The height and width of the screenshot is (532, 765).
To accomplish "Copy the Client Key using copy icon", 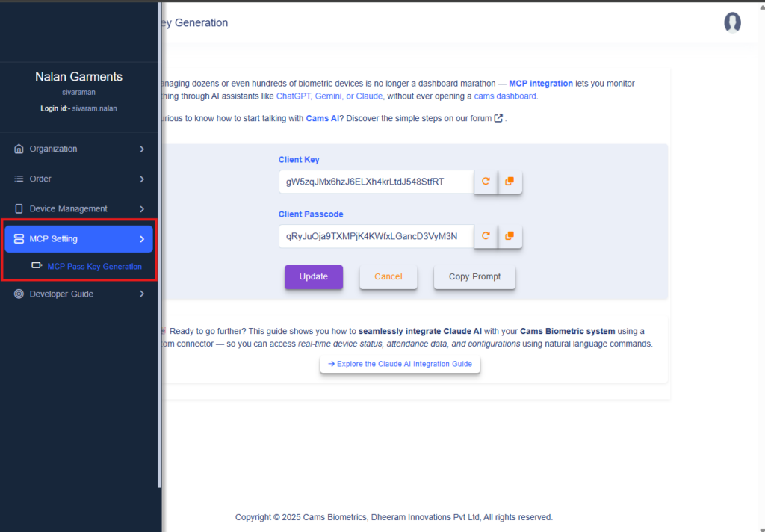I will coord(510,182).
